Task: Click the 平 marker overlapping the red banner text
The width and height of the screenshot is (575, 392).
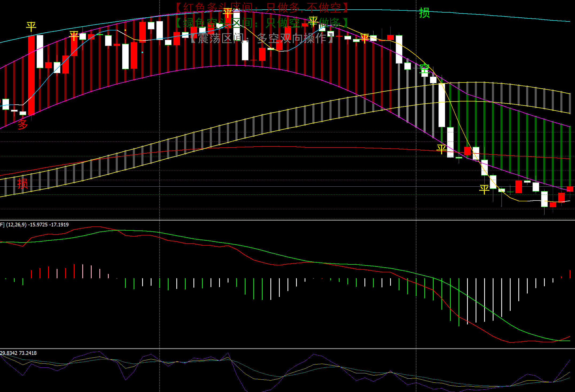Action: point(228,13)
